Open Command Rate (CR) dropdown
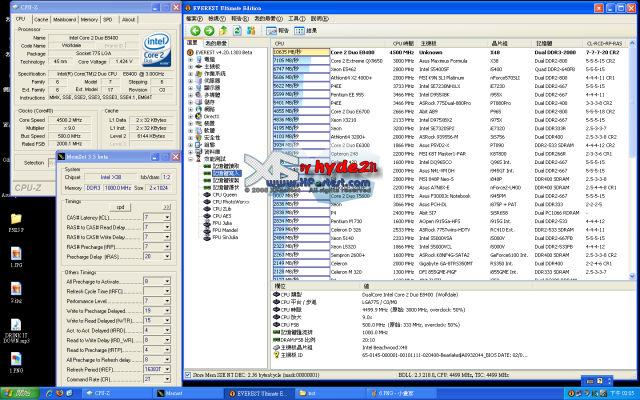The width and height of the screenshot is (640, 400). tap(167, 379)
